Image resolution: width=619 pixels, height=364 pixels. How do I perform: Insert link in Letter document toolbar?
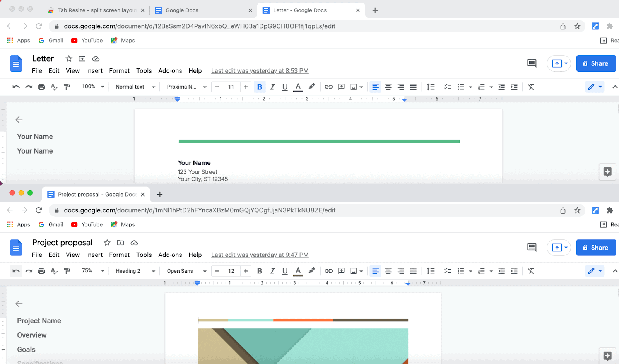tap(328, 87)
